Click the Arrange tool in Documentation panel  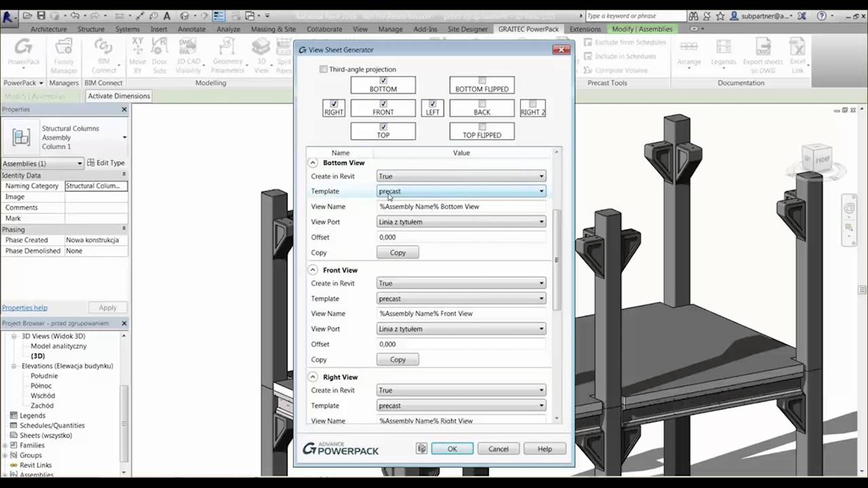(689, 53)
